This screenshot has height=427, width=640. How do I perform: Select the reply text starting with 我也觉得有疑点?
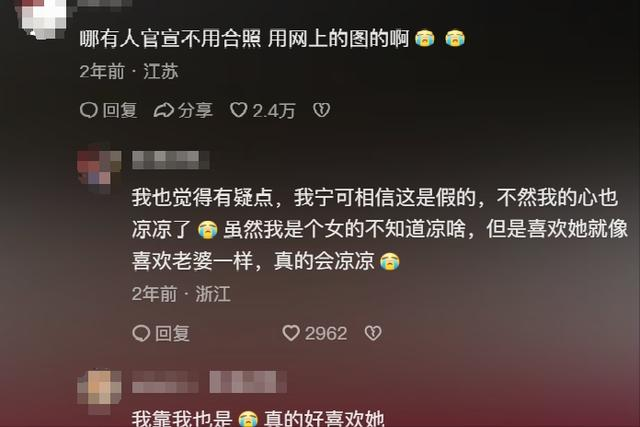379,229
